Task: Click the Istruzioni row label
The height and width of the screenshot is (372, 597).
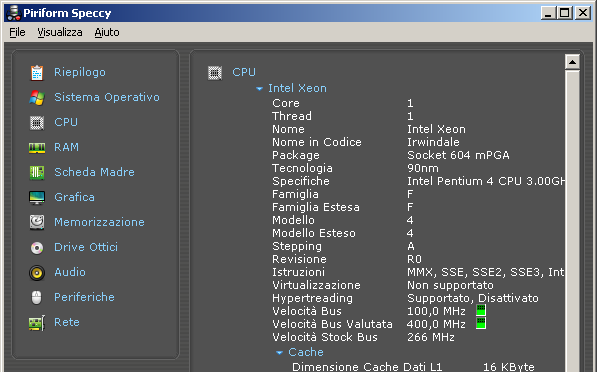Action: [x=298, y=272]
